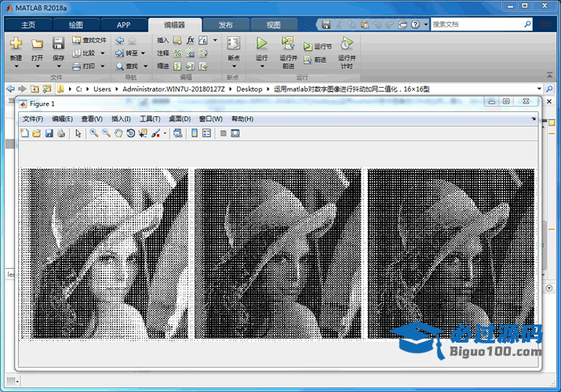
Task: Click the 查找文件 (Find Files) button
Action: point(89,40)
